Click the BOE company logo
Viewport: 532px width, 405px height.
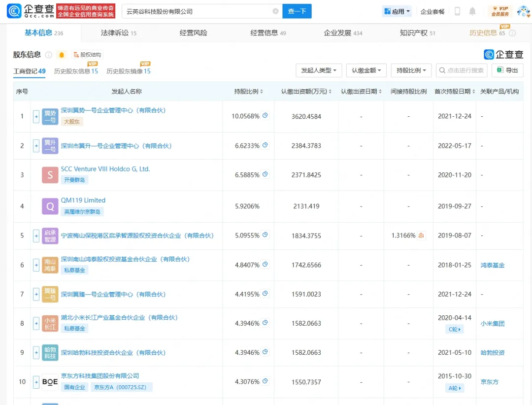tap(50, 382)
